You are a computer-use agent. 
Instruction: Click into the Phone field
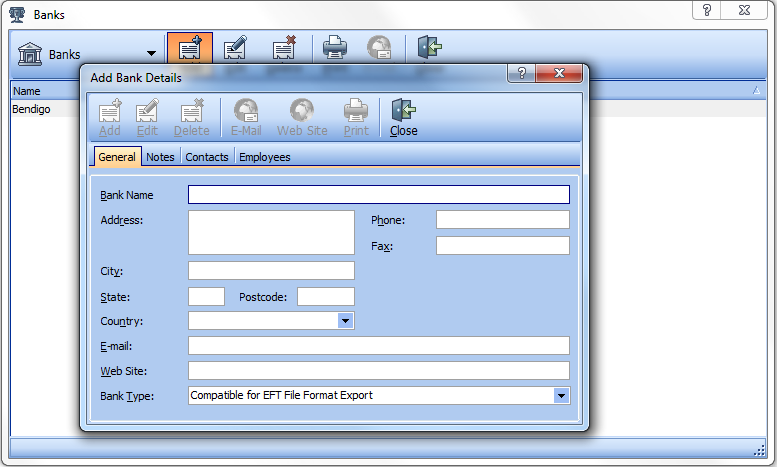coord(502,220)
